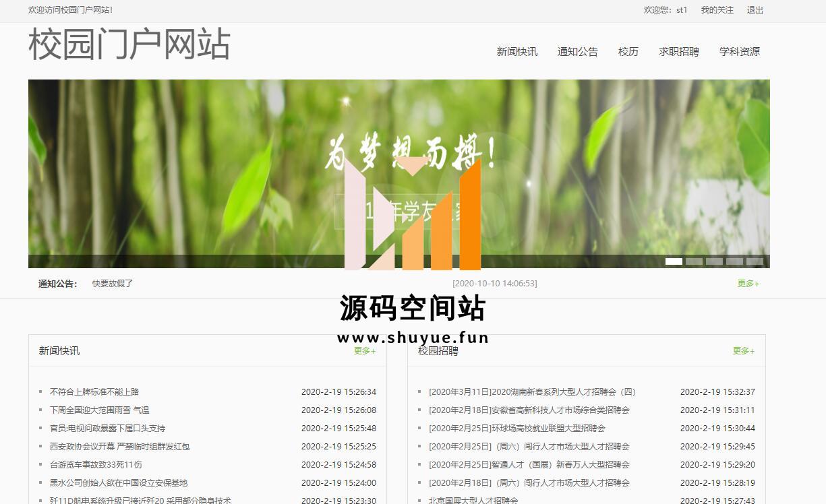
Task: Click the 通知公告: label in the ticker row
Action: [58, 284]
